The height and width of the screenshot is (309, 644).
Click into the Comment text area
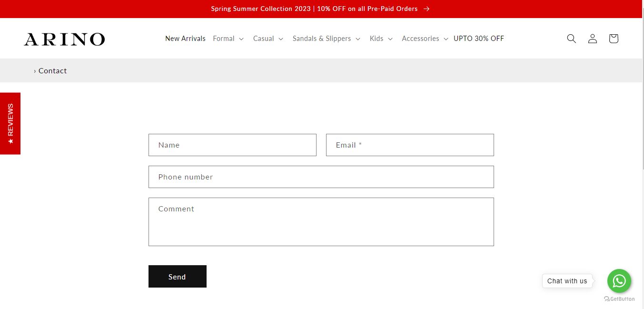click(321, 222)
